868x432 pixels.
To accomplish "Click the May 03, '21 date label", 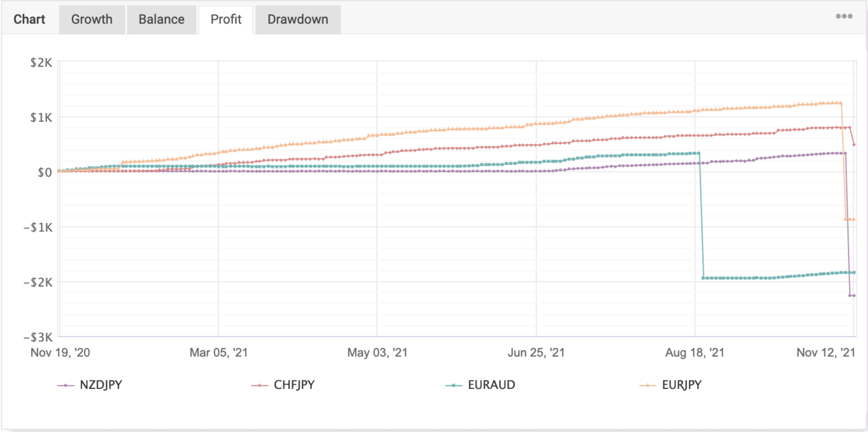I will tap(377, 353).
